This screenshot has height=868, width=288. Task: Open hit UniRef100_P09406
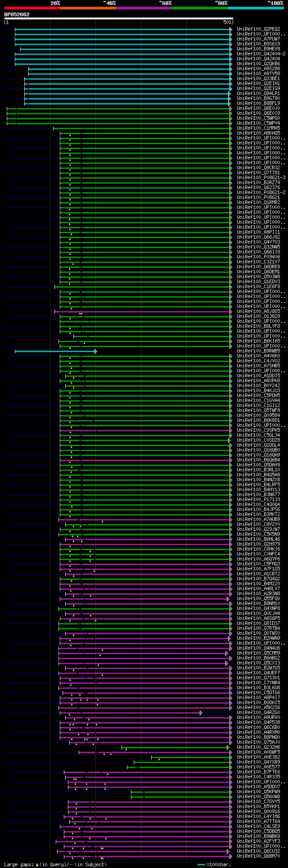click(x=259, y=257)
